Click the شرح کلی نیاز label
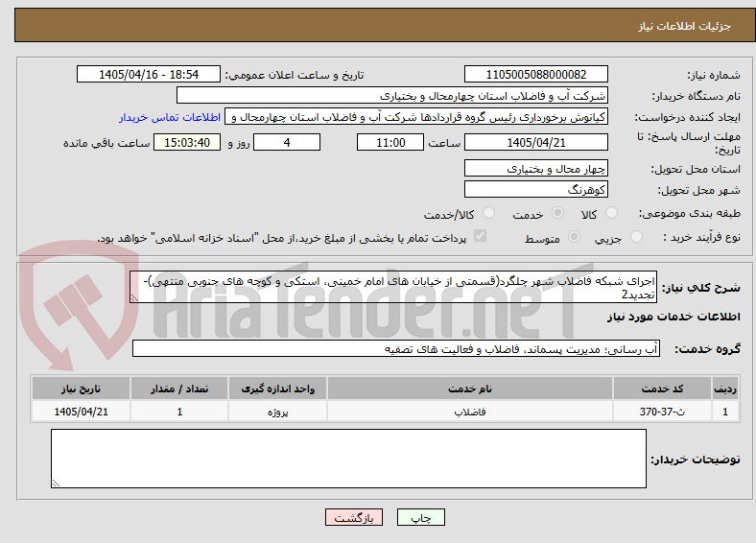 coord(700,288)
